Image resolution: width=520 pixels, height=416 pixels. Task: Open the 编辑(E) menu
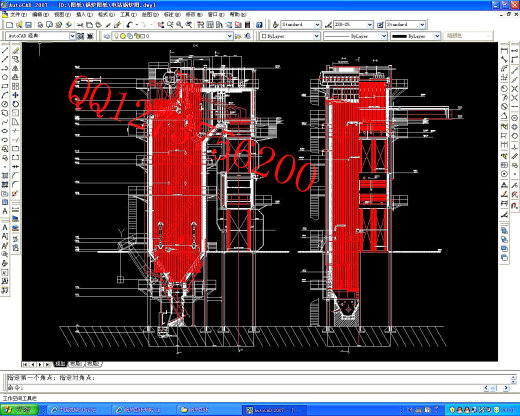click(40, 15)
